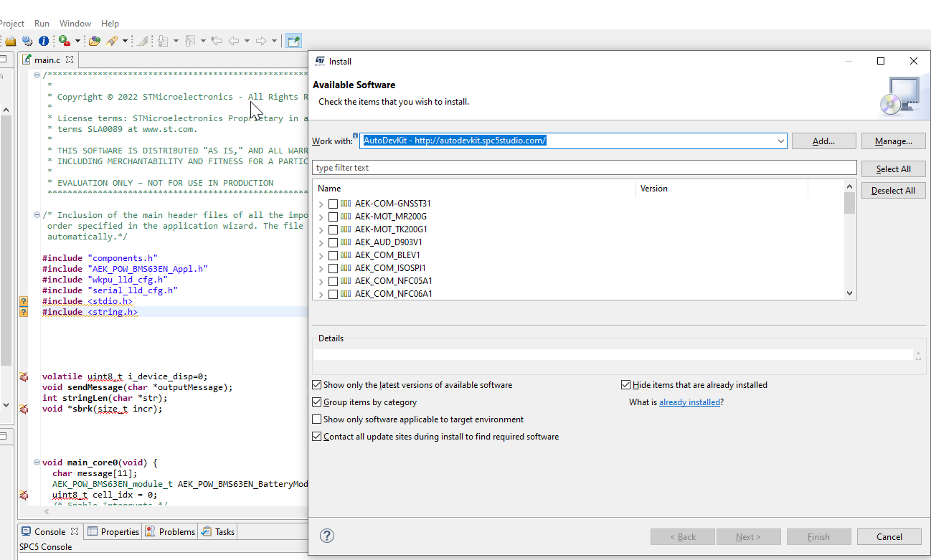Expand the AEK_COM_BLEV1 tree node
The width and height of the screenshot is (931, 560).
pyautogui.click(x=321, y=255)
